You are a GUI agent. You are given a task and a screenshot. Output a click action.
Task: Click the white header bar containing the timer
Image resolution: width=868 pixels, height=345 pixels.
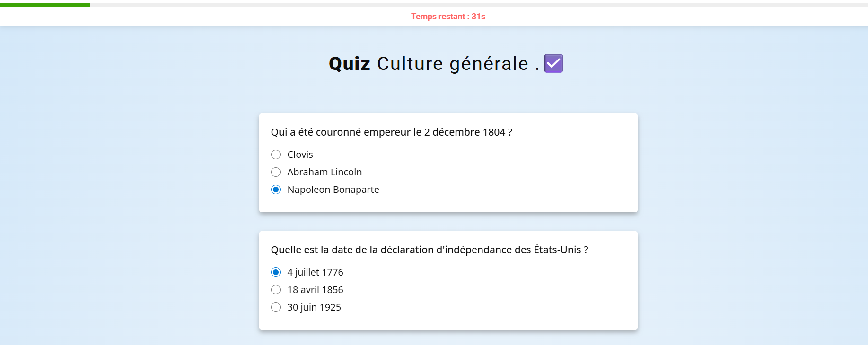tap(189, 17)
